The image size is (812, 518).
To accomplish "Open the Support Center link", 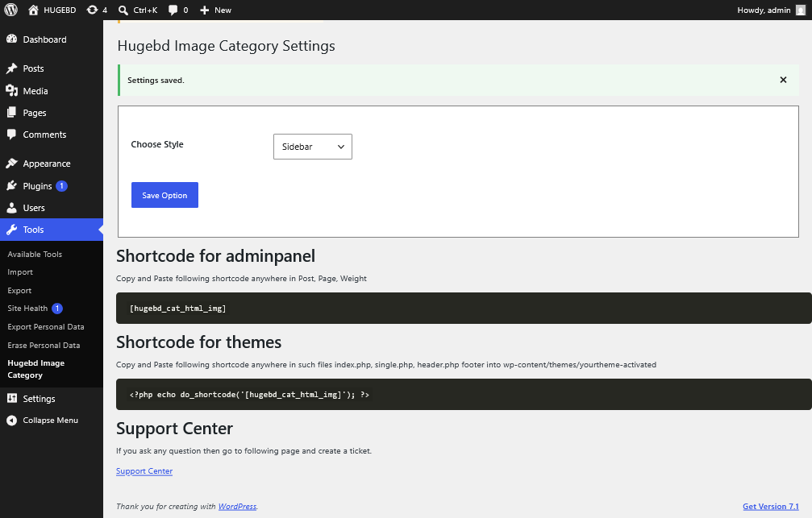I will 144,471.
